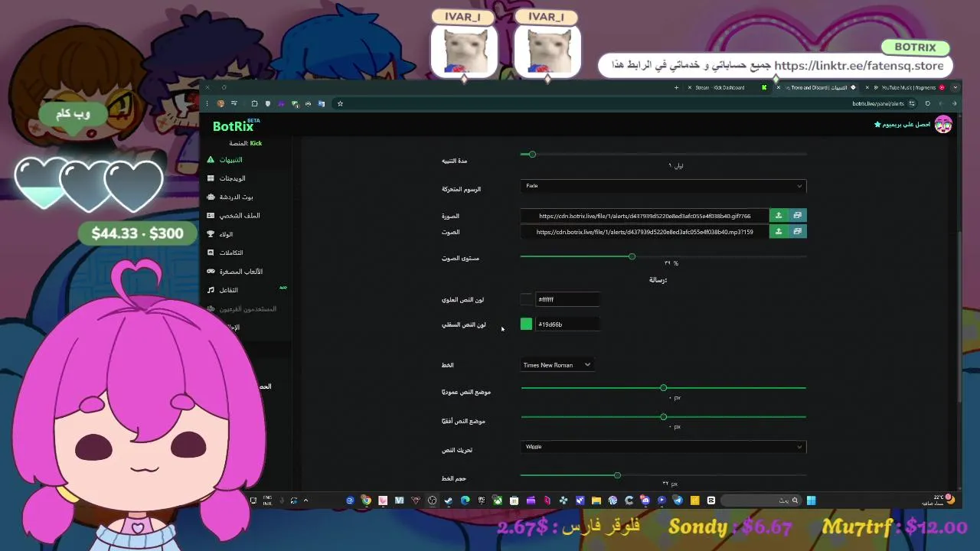The width and height of the screenshot is (980, 551).
Task: Click the BotRix BETA logo
Action: click(236, 126)
